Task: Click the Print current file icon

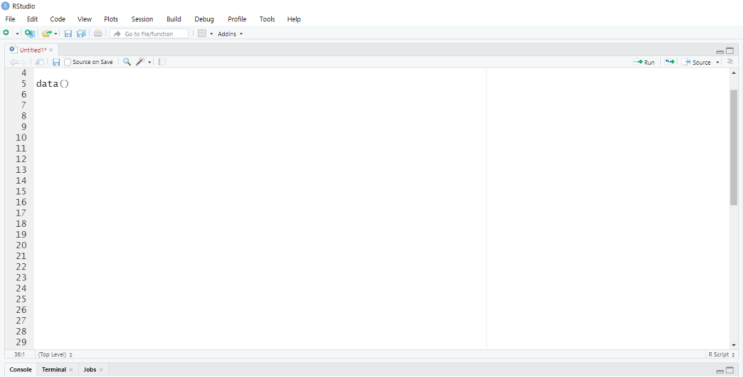Action: pyautogui.click(x=98, y=33)
